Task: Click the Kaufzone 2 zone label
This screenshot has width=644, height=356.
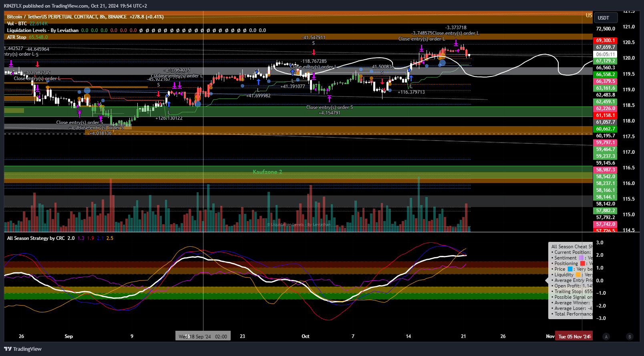Action: (267, 172)
